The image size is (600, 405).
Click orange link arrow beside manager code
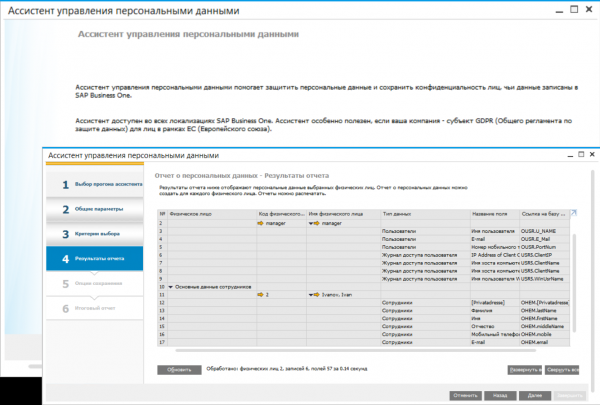tap(263, 224)
